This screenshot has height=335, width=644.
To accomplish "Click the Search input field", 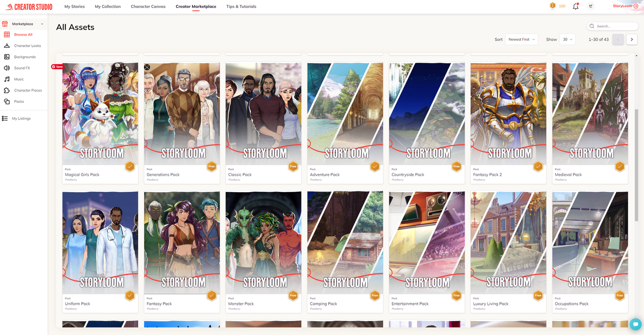I will tap(612, 26).
